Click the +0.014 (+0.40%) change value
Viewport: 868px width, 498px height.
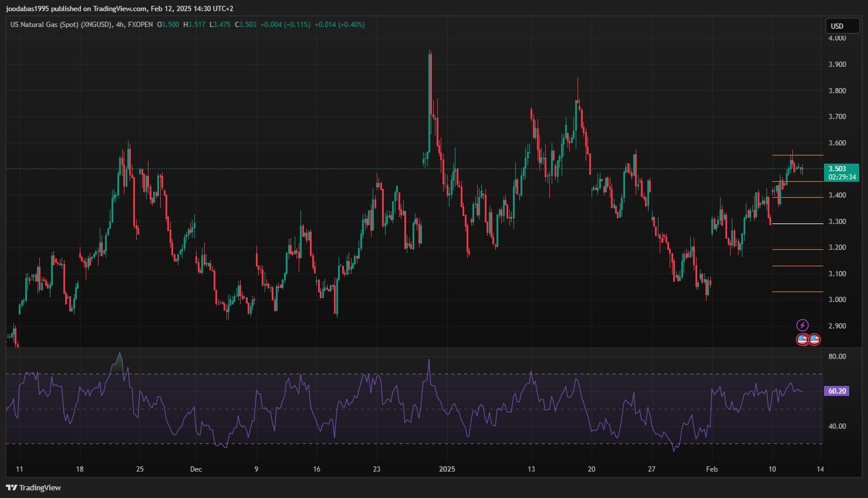(340, 25)
